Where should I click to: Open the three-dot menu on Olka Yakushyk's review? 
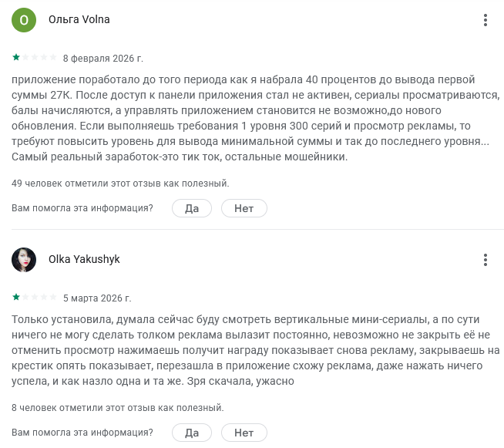tap(484, 260)
